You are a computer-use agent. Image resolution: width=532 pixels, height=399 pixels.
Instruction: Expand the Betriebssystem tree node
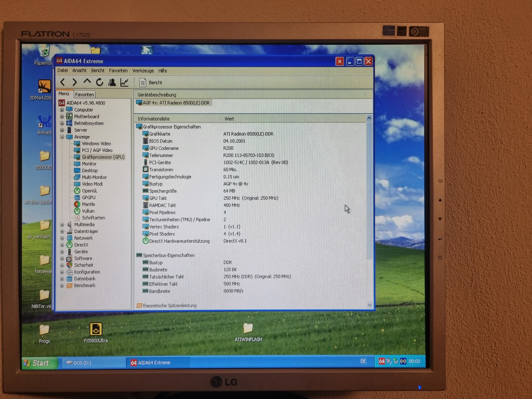pos(62,123)
